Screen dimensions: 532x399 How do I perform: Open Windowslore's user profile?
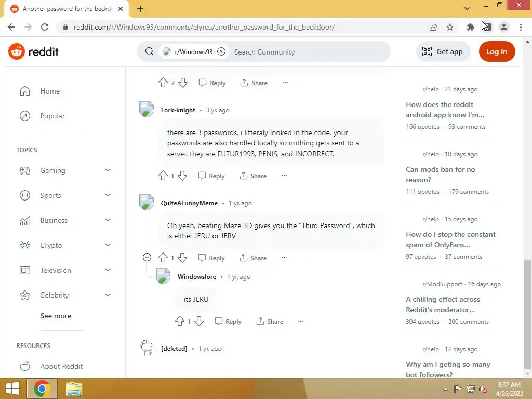tap(197, 277)
